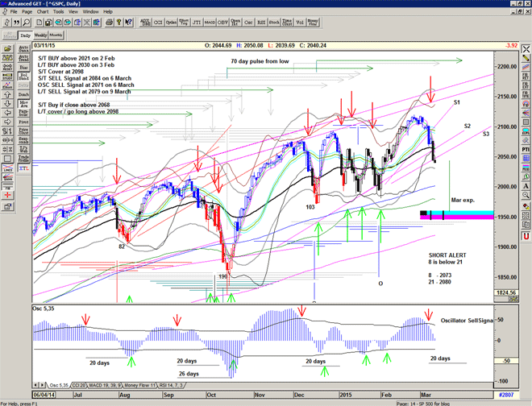Switch chart to Monthly timeframe
Image resolution: width=532 pixels, height=406 pixels.
pyautogui.click(x=56, y=35)
